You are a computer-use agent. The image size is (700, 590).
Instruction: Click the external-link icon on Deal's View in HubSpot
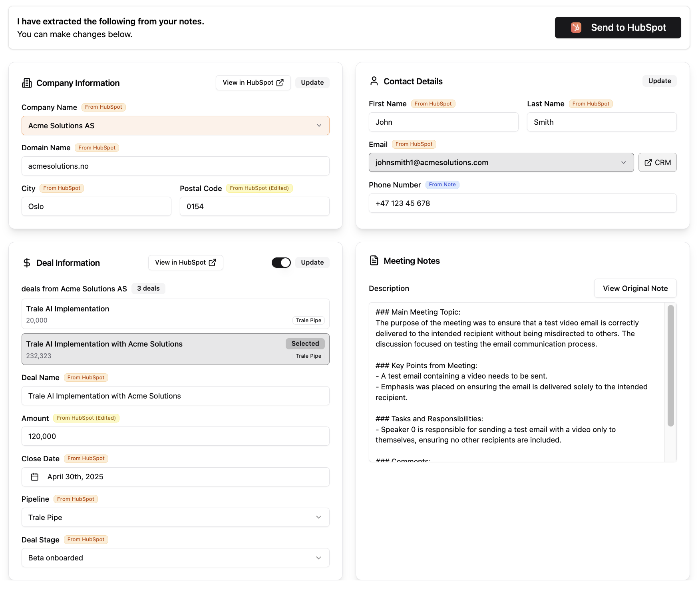212,262
